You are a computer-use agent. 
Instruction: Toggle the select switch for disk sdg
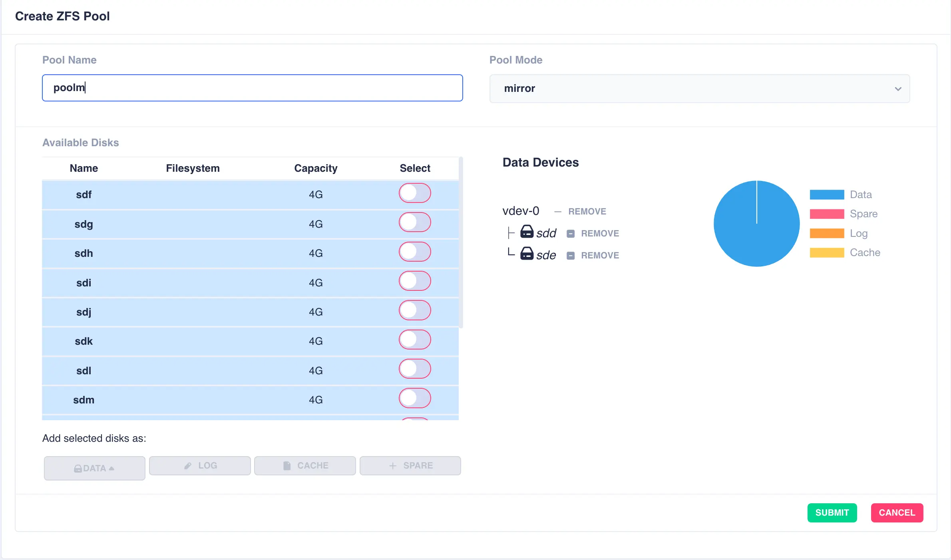point(415,222)
